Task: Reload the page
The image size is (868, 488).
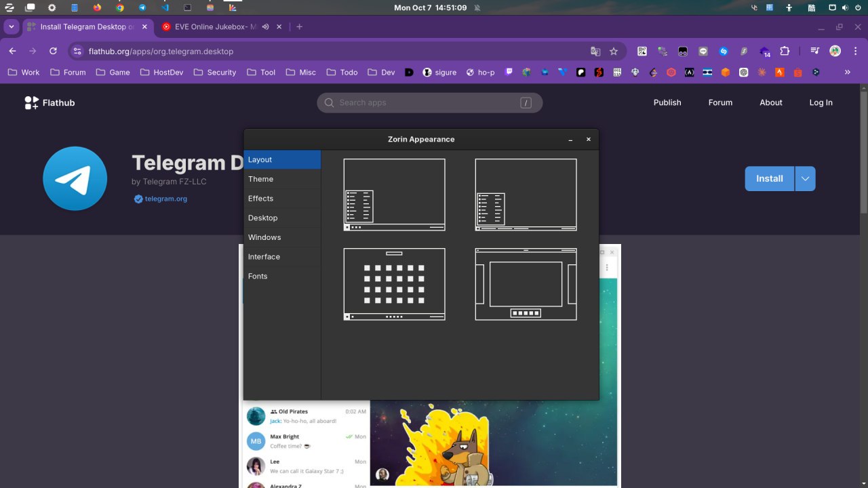Action: [53, 52]
